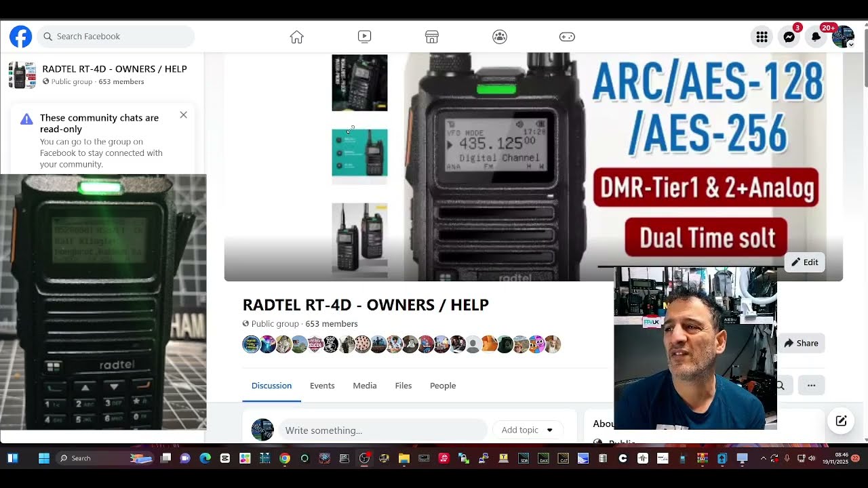Open the microphone tray icon
This screenshot has height=488, width=868.
point(787,458)
